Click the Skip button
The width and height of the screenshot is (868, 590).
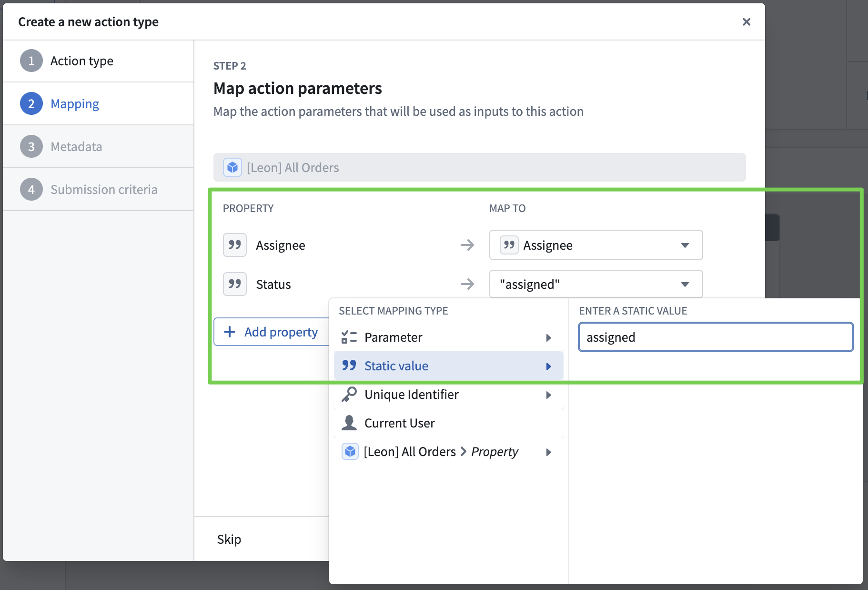pos(229,539)
